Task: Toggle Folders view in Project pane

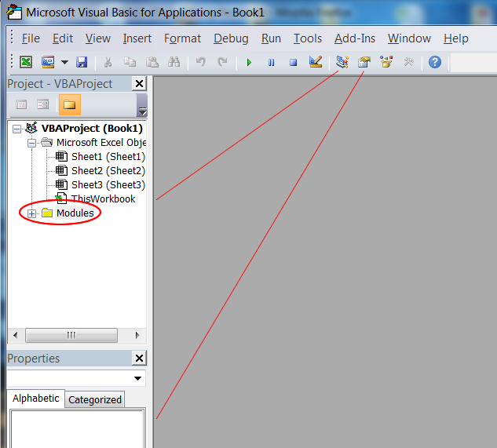Action: [x=70, y=104]
